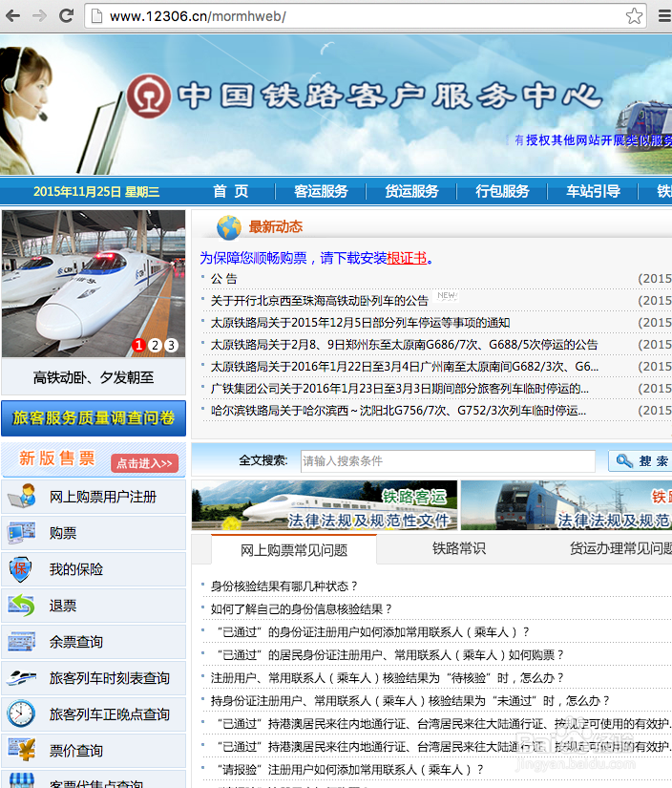Show carousel slide 2

click(x=156, y=345)
